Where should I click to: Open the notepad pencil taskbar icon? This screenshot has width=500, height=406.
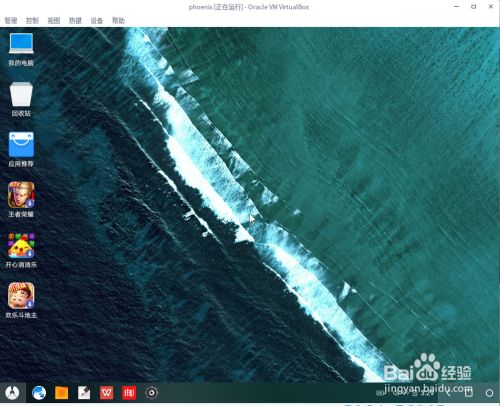click(84, 393)
